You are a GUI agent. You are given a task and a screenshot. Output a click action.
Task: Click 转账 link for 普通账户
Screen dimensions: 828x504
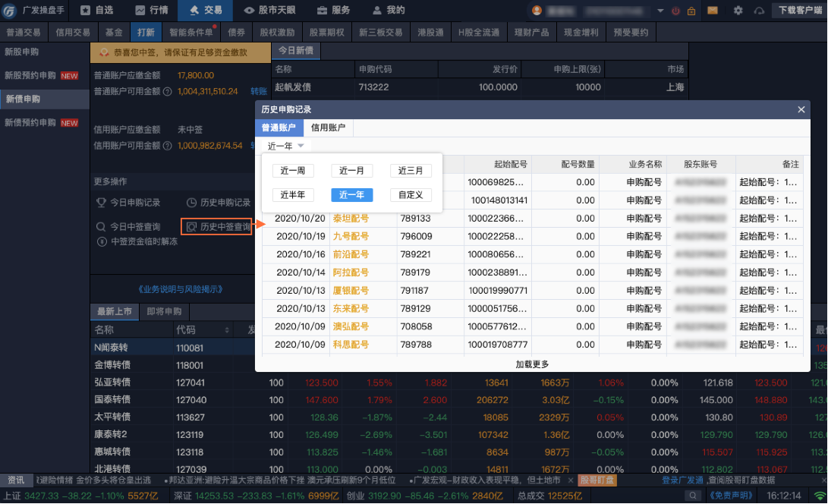259,91
